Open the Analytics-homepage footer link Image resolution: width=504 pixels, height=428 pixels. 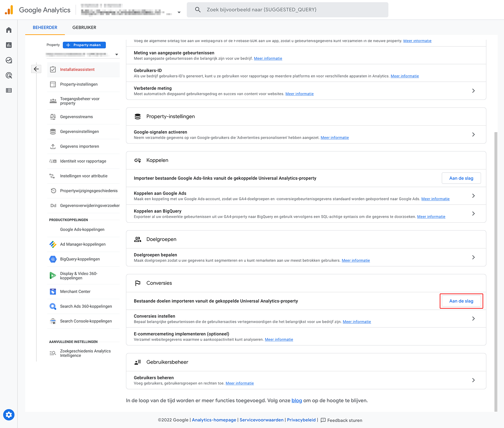point(214,420)
